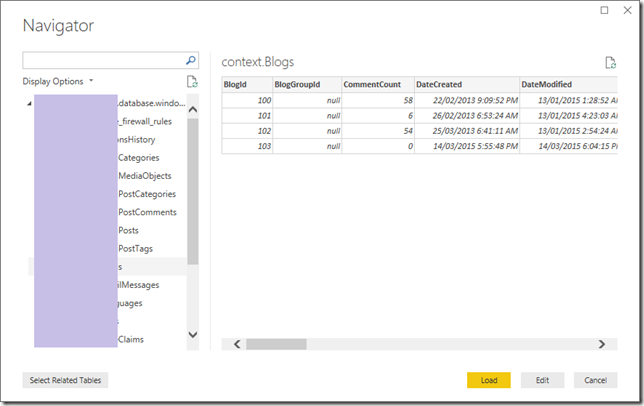Screen dimensions: 644x406
Task: Click tree scrollbar up arrow
Action: (193, 109)
